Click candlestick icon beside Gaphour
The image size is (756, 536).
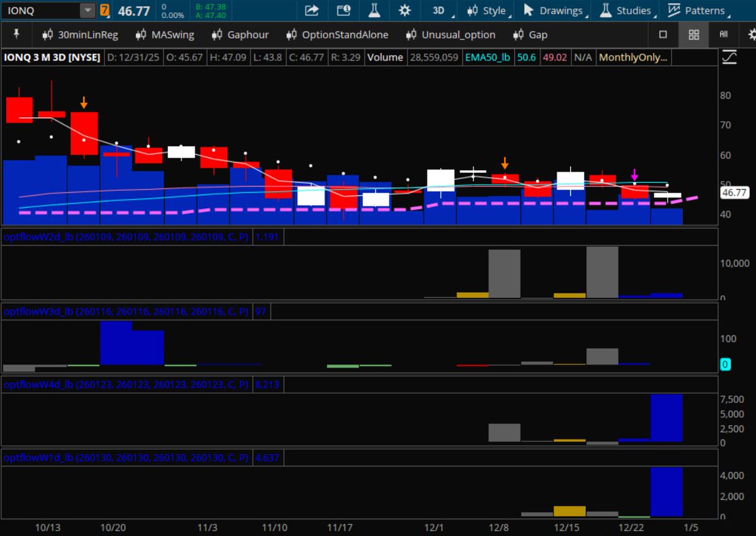click(x=217, y=35)
